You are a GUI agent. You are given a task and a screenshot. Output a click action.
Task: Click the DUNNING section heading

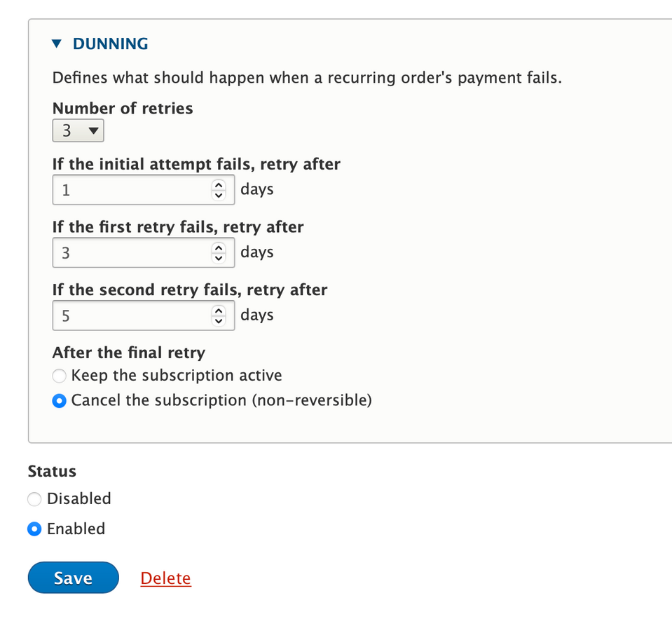[x=111, y=43]
